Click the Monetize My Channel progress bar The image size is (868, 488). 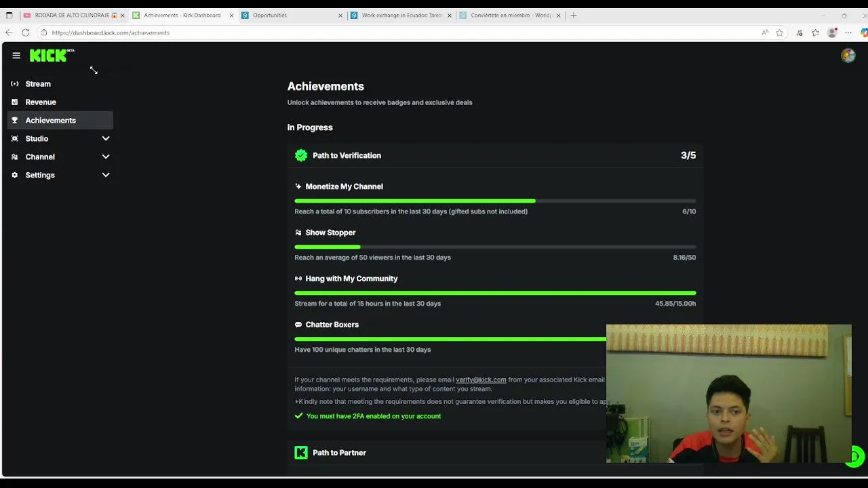495,201
